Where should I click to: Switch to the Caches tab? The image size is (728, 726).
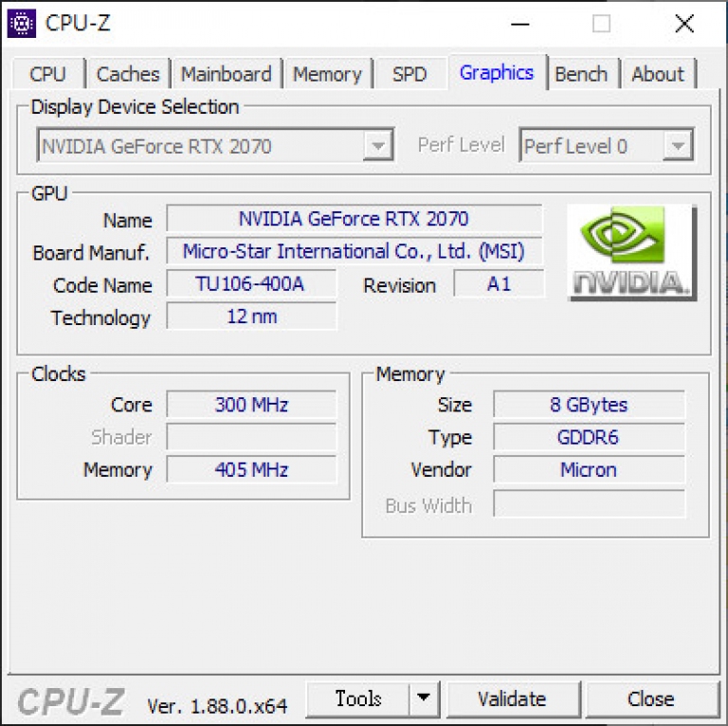click(x=128, y=74)
